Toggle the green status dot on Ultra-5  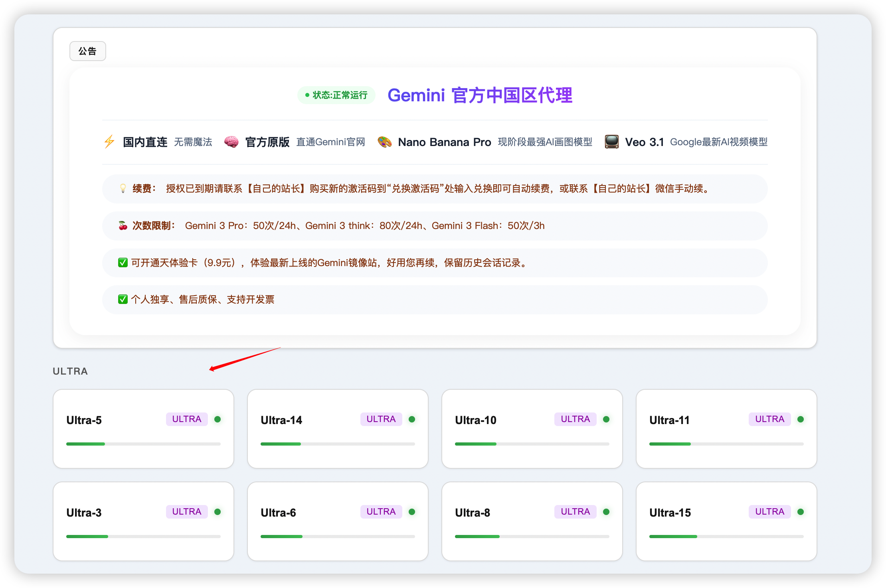(218, 419)
